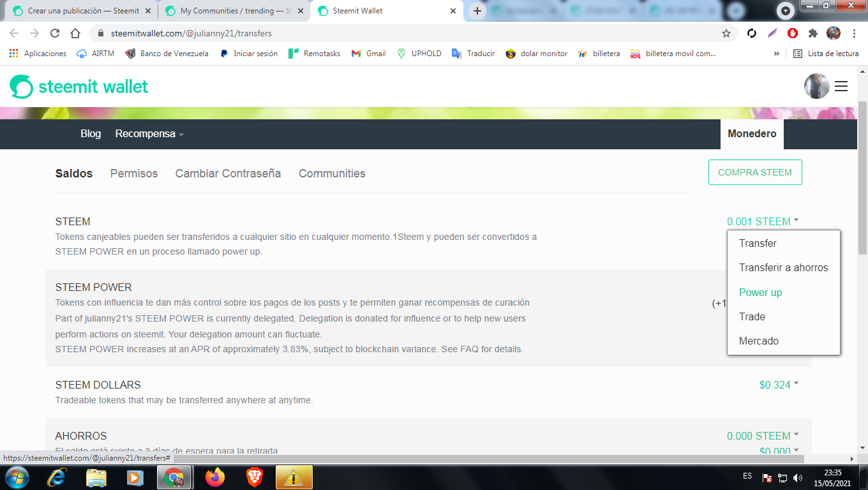Image resolution: width=868 pixels, height=490 pixels.
Task: Open the Gmail bookmark
Action: pyautogui.click(x=368, y=54)
